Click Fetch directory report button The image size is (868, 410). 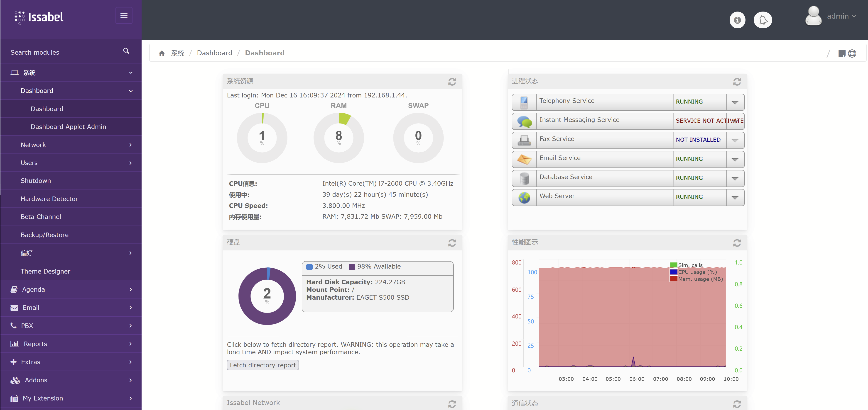coord(263,365)
